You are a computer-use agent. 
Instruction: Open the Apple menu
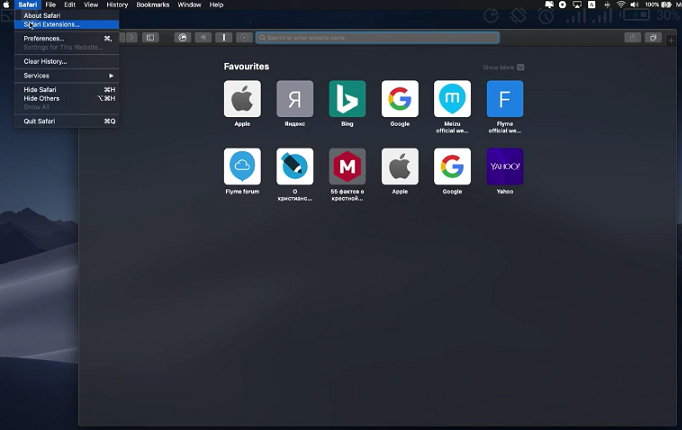coord(6,5)
